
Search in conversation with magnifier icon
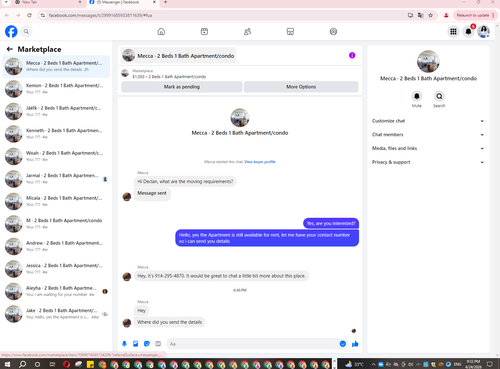pos(439,96)
